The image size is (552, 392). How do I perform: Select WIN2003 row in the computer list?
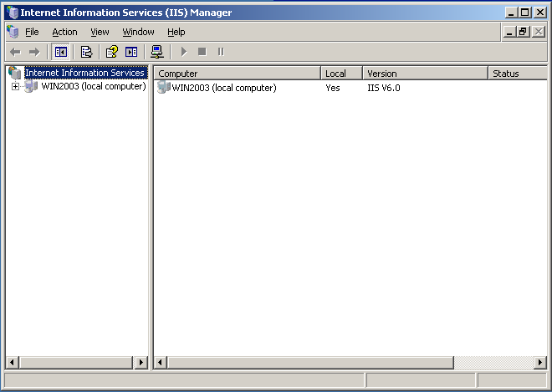tap(223, 88)
